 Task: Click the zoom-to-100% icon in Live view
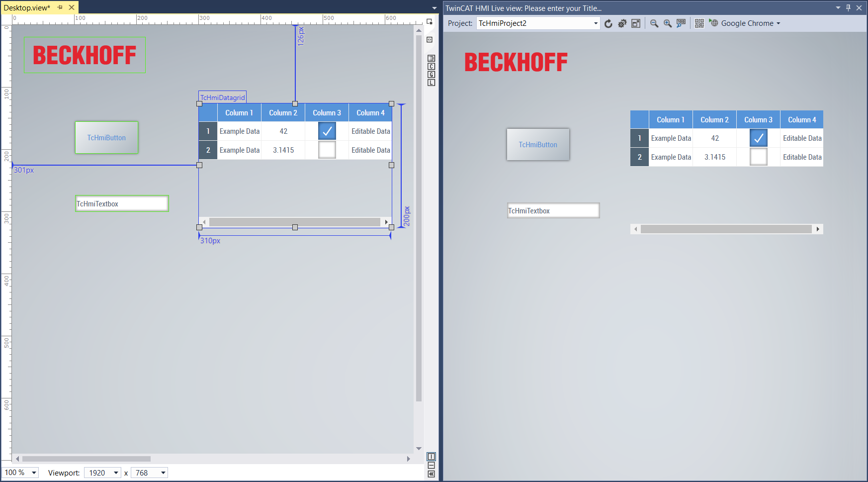681,23
